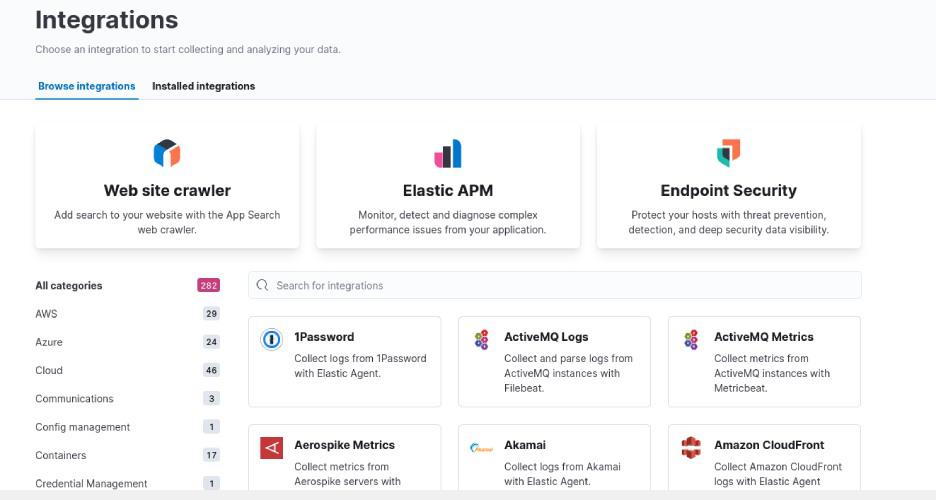Click the 1Password logo icon
Image resolution: width=936 pixels, height=500 pixels.
[x=271, y=340]
